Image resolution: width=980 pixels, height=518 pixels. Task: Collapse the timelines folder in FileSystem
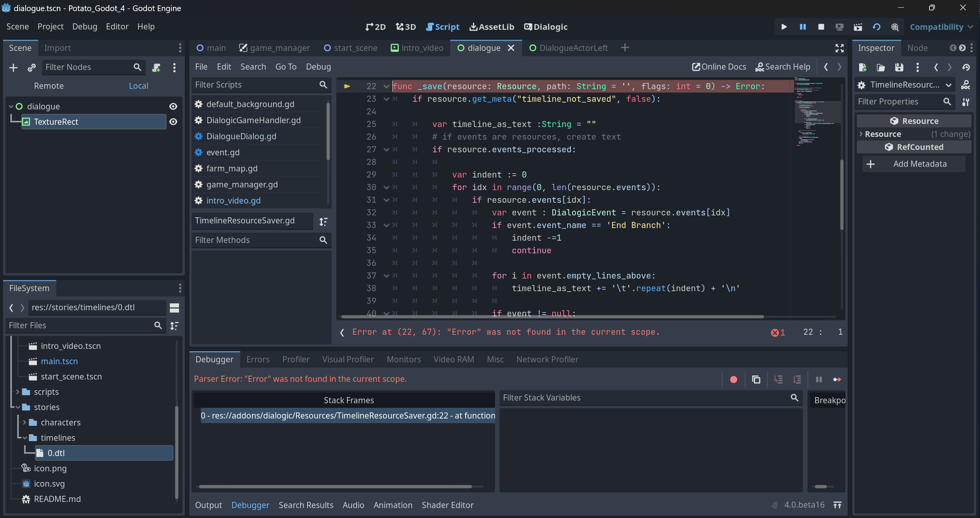coord(25,438)
